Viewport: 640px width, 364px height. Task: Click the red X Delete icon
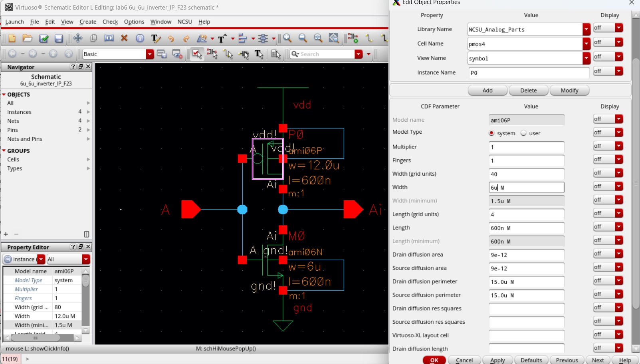point(124,38)
